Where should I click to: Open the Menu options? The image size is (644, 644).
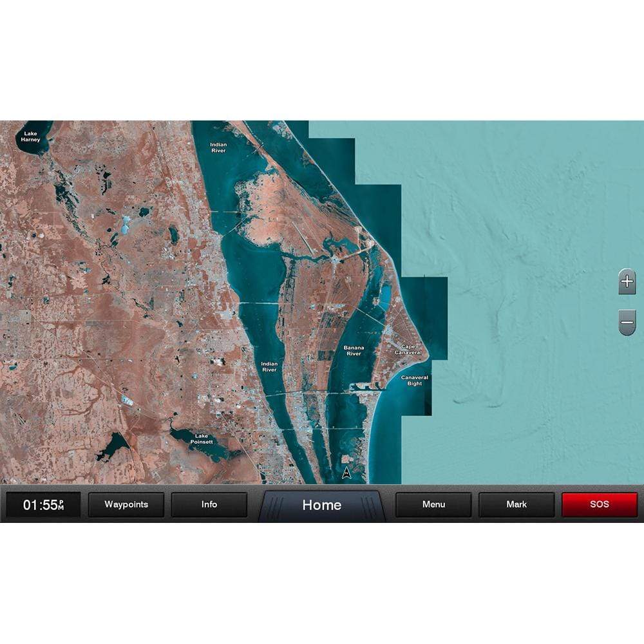coord(433,505)
